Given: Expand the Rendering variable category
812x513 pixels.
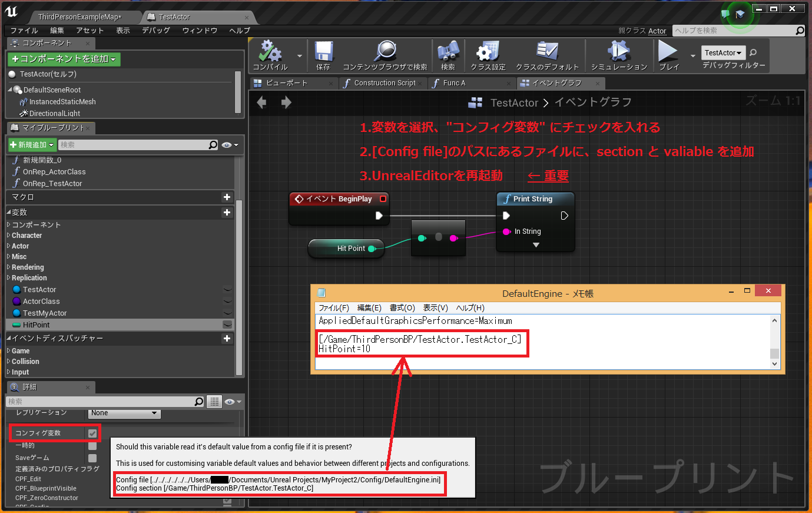Looking at the screenshot, I should pos(9,267).
